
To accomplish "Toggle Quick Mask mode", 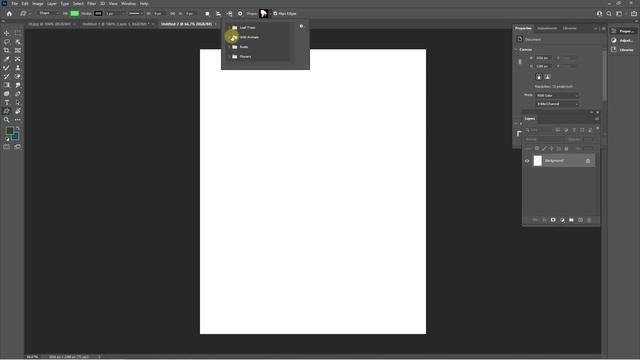I will pos(7,147).
